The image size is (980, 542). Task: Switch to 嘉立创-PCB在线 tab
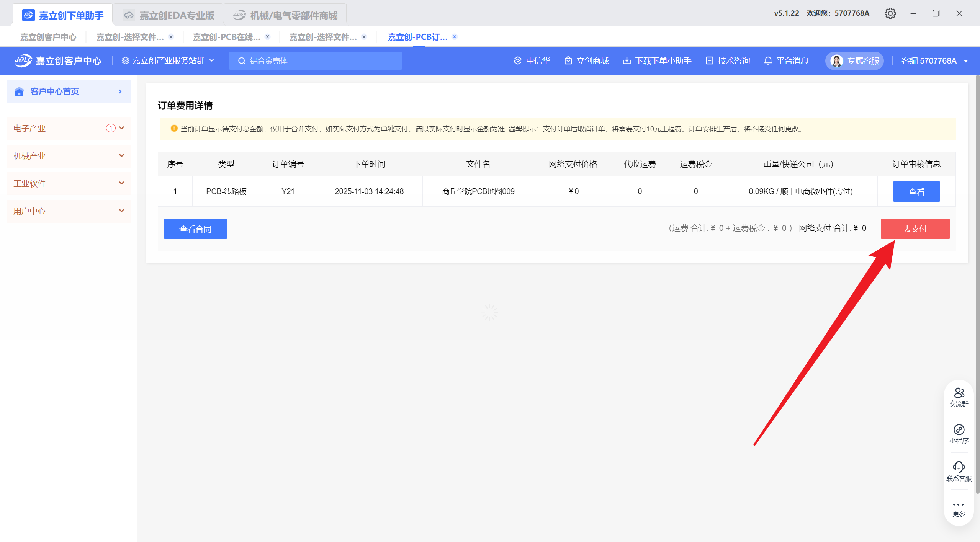[x=226, y=37]
